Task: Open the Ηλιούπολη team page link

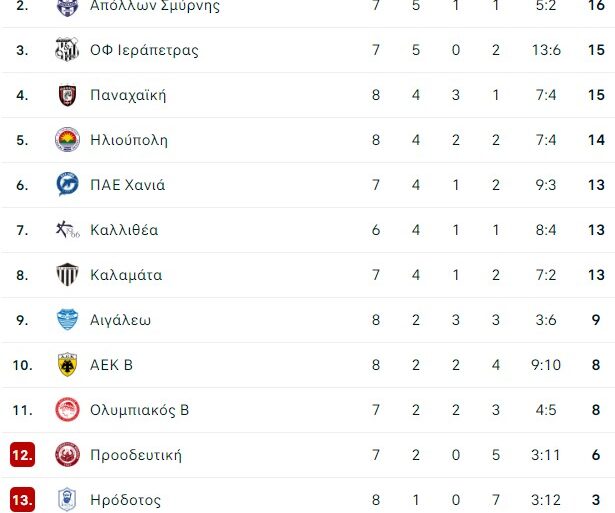Action: click(129, 140)
